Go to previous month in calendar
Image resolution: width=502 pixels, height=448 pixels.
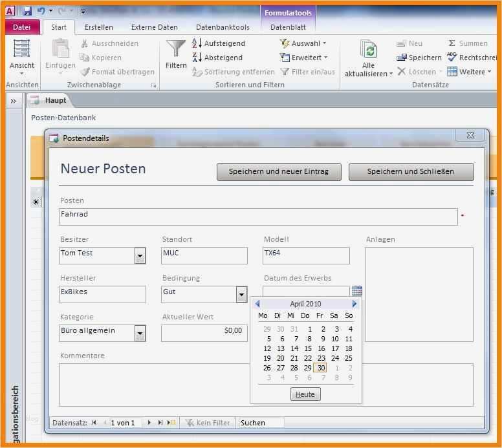click(x=257, y=304)
